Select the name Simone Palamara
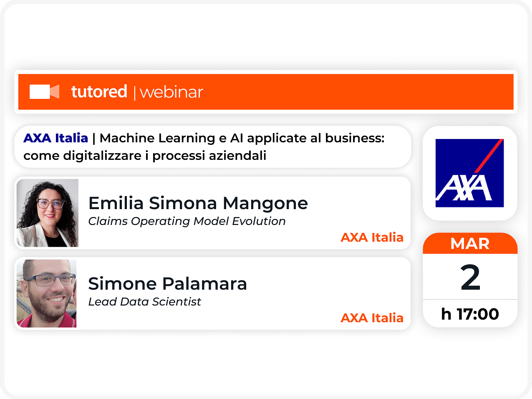This screenshot has width=532, height=399. coord(168,284)
